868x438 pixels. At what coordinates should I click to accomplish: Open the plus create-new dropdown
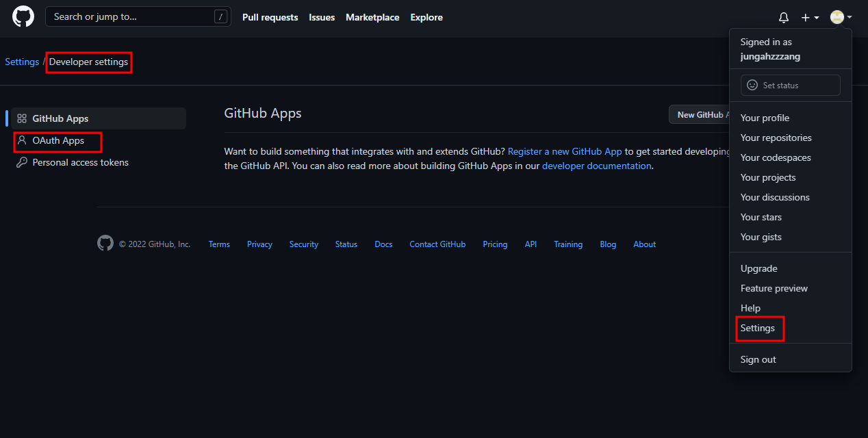[x=810, y=17]
